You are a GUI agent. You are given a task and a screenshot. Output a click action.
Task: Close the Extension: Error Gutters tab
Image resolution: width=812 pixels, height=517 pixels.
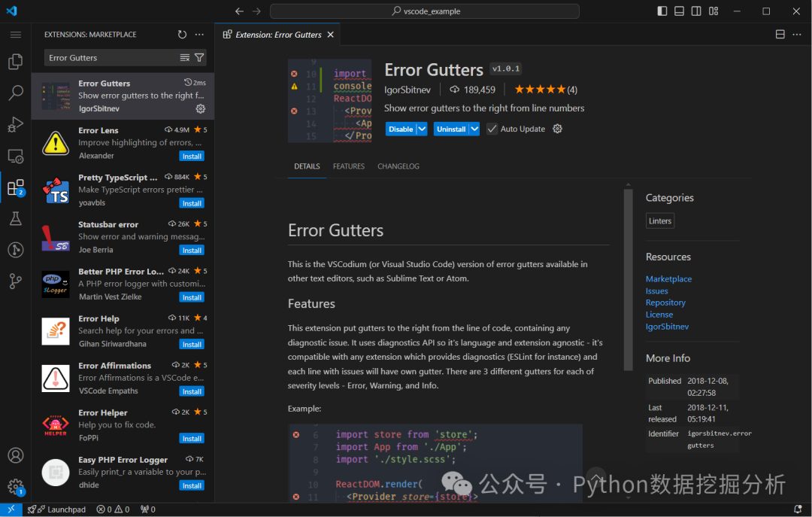(330, 35)
